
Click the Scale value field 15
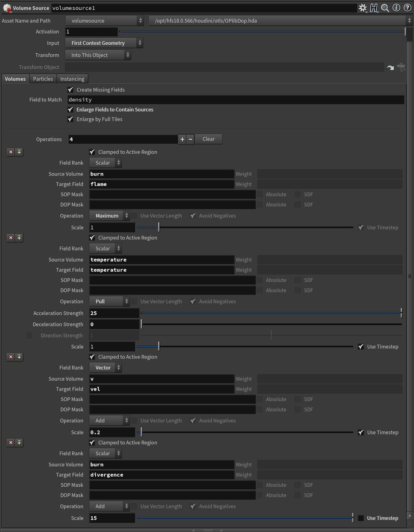[x=112, y=518]
